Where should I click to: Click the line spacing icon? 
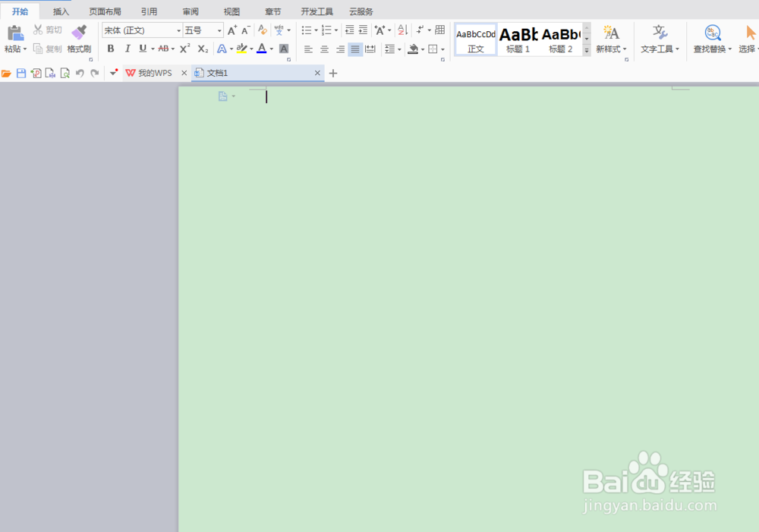tap(389, 49)
